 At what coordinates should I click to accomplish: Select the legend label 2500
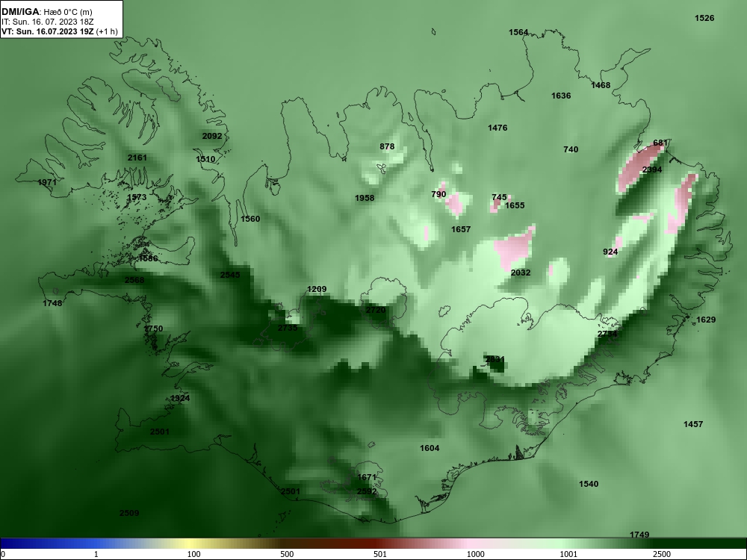(x=662, y=554)
